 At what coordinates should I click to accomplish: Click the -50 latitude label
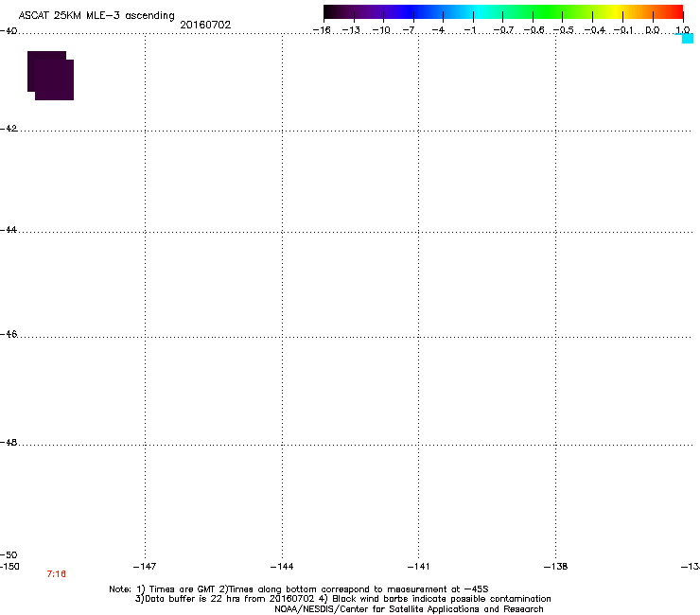pyautogui.click(x=9, y=554)
